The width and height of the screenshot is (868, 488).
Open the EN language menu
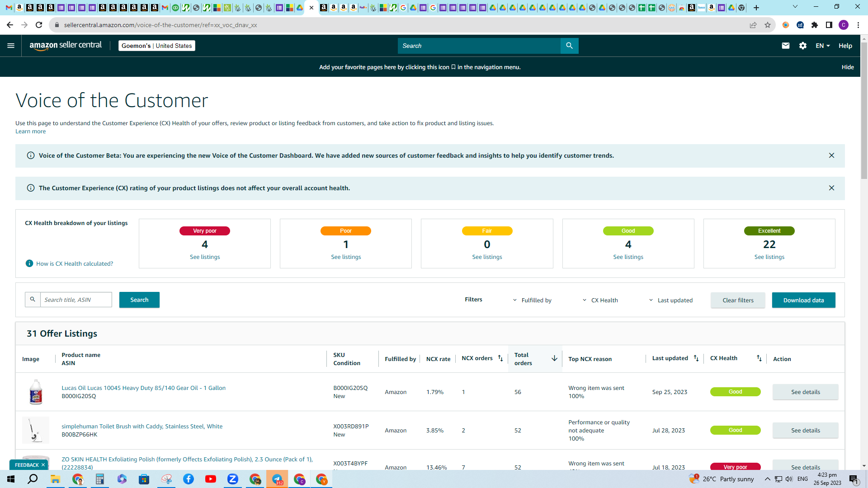tap(822, 46)
